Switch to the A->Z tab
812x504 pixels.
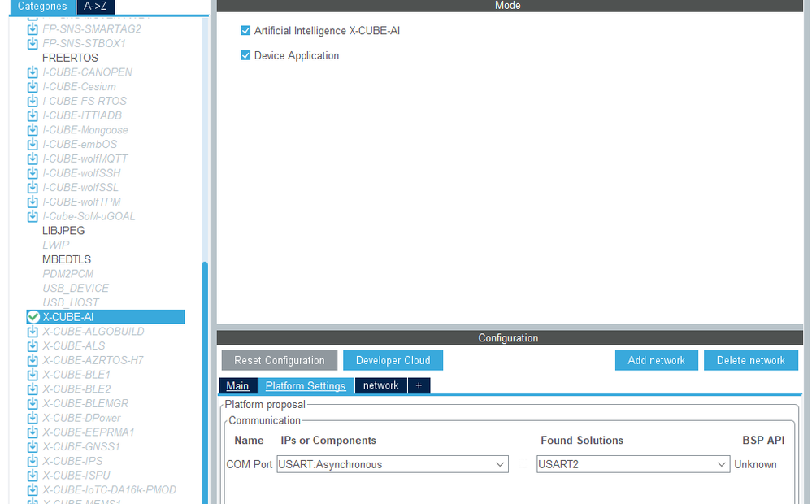(x=95, y=7)
